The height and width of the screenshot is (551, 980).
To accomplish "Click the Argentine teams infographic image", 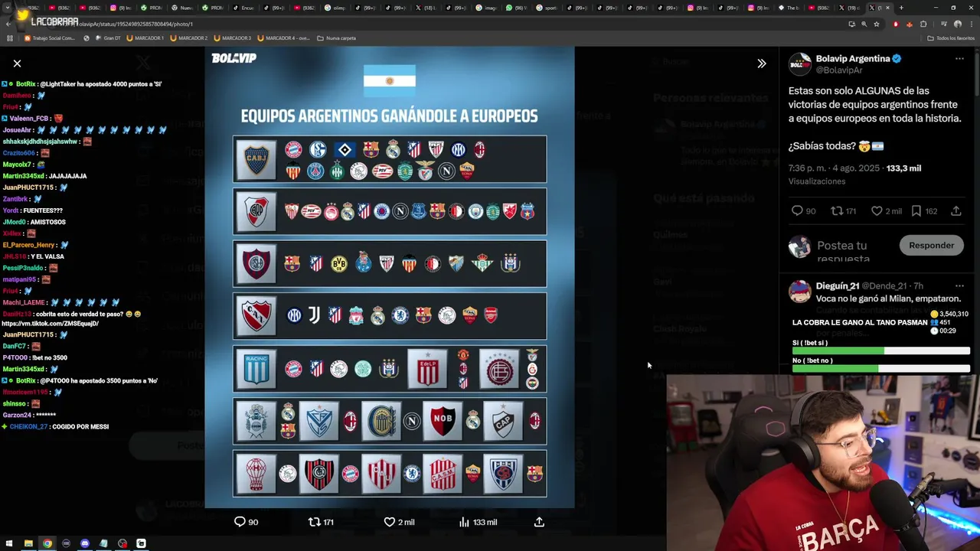I will pyautogui.click(x=390, y=278).
